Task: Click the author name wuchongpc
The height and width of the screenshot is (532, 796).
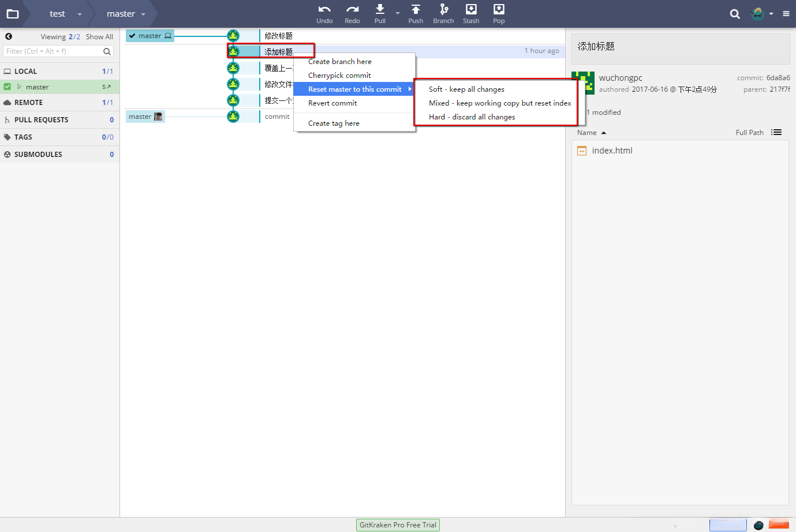Action: [x=621, y=78]
